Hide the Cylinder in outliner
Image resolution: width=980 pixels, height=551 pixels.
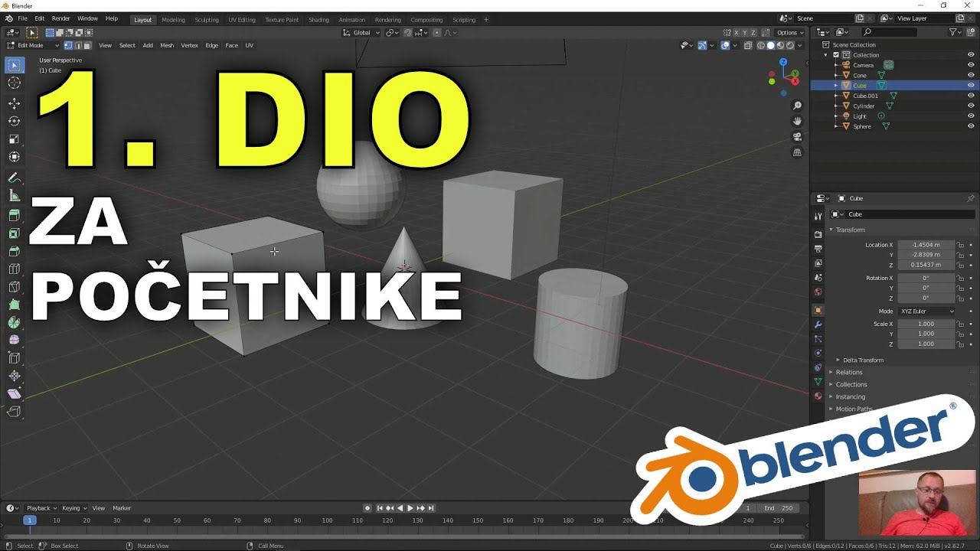(971, 106)
